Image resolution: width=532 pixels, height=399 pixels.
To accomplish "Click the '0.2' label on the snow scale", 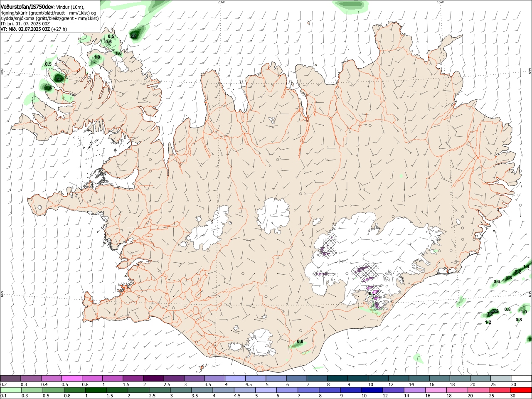I will pos(3,385).
